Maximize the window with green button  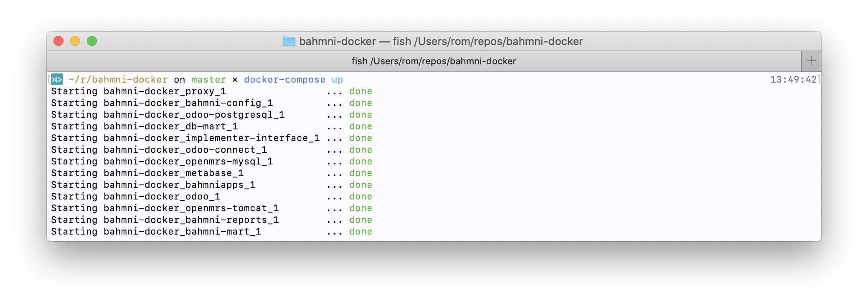point(92,41)
